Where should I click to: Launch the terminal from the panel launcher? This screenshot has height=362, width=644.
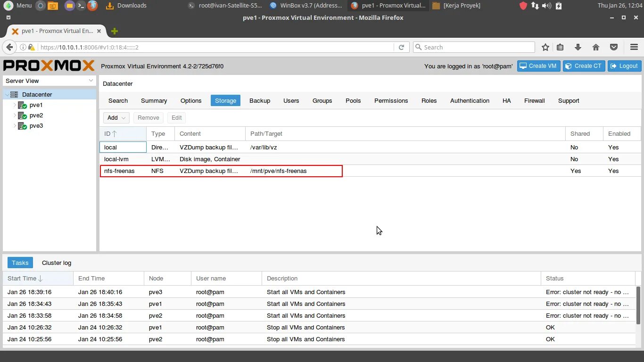81,6
